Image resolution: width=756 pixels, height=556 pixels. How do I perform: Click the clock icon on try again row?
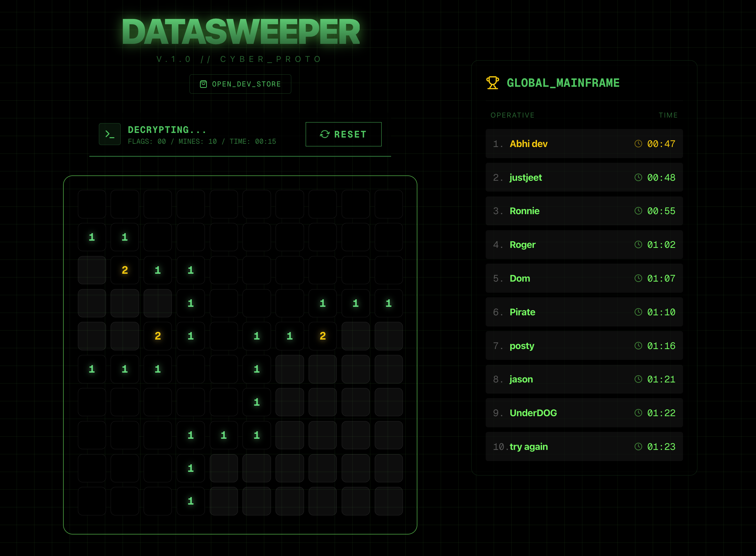click(638, 446)
